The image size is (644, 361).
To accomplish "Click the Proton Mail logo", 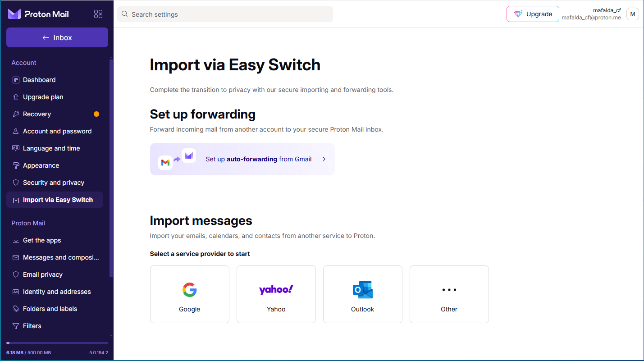I will pos(38,14).
